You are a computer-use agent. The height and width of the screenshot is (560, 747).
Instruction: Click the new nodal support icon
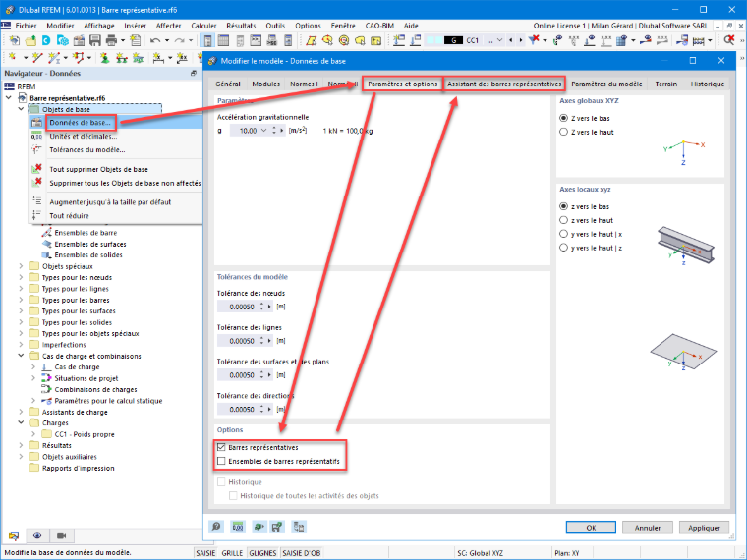(105, 58)
